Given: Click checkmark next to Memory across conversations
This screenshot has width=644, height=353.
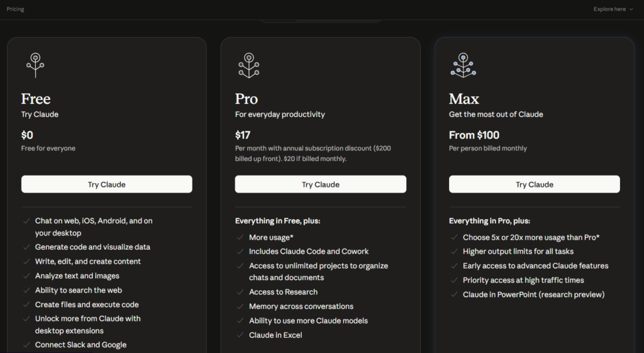Looking at the screenshot, I should [x=240, y=306].
